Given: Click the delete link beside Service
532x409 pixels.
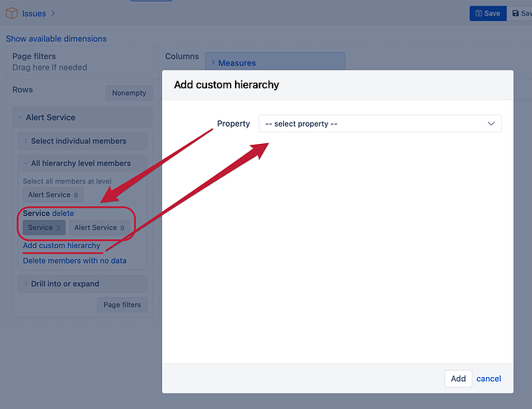Looking at the screenshot, I should tap(63, 213).
